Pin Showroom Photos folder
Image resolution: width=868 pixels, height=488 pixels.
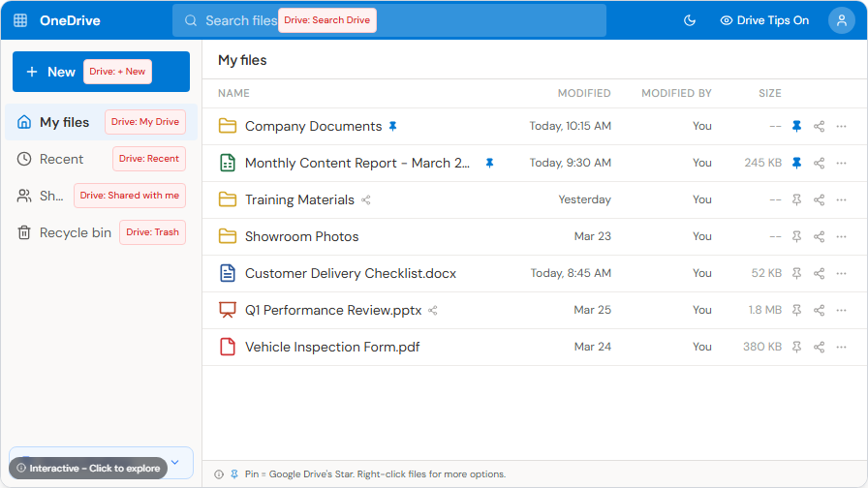(x=796, y=236)
